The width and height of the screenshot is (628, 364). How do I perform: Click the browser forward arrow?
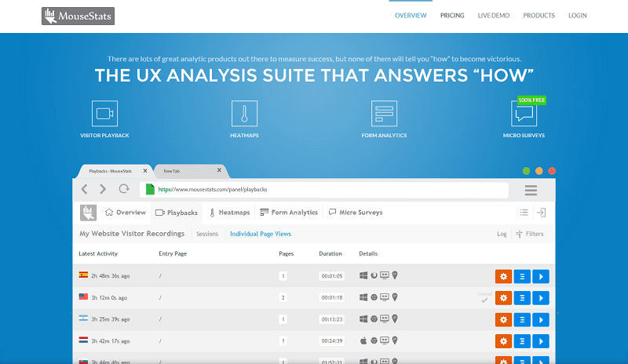[103, 189]
